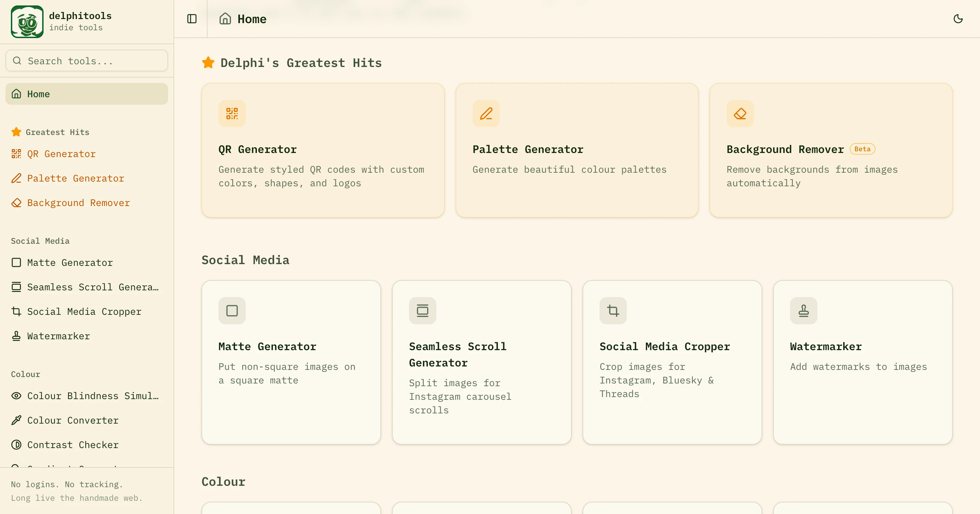Click the Background Remover sidebar eraser icon
The image size is (980, 514).
16,203
